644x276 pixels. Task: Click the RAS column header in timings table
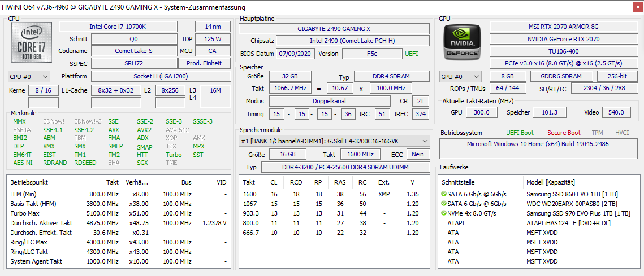coord(340,182)
